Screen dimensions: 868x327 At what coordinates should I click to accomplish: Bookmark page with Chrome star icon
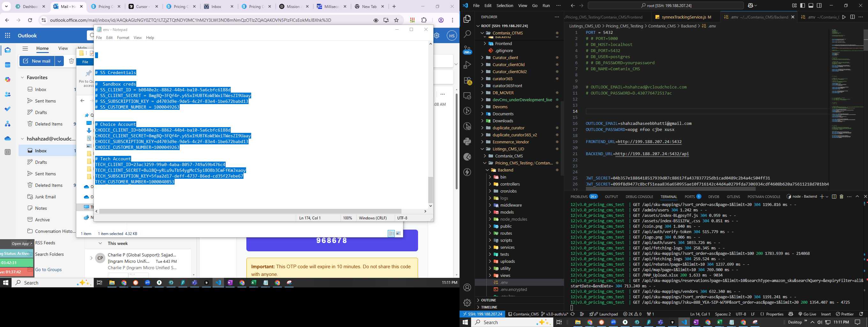click(x=396, y=20)
